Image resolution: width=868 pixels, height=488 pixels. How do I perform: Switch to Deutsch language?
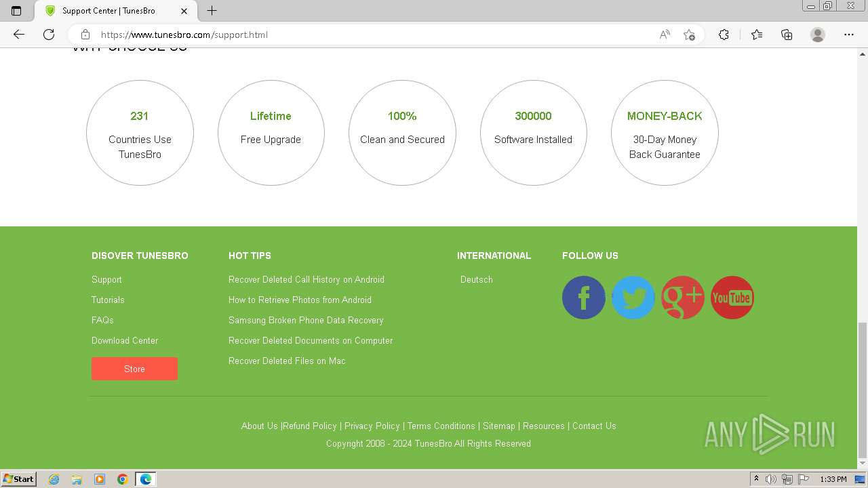click(477, 279)
